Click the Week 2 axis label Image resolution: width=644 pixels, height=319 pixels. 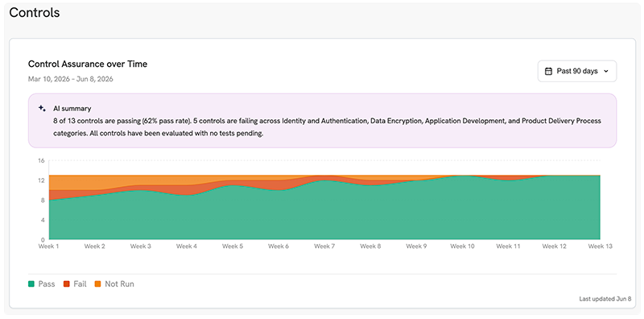point(95,246)
